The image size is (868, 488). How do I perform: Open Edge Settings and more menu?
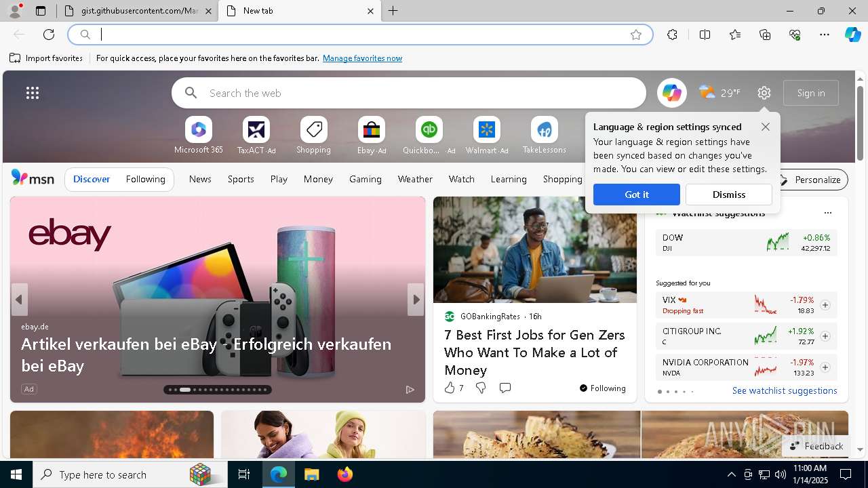825,35
